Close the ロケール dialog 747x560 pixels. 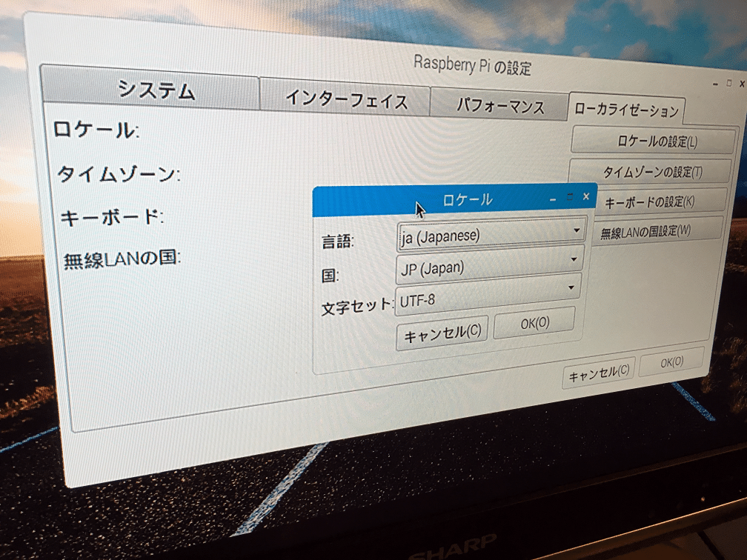tap(586, 196)
